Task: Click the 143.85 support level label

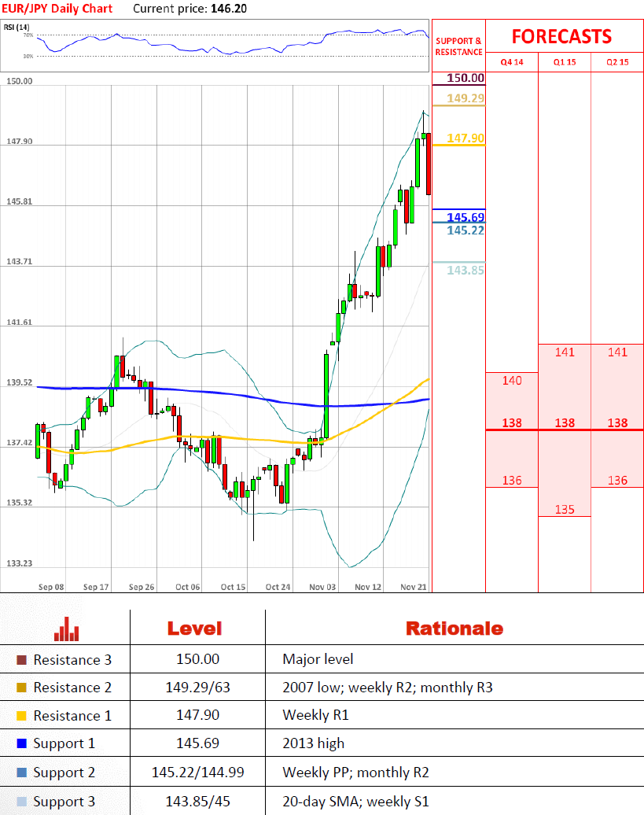Action: [x=466, y=271]
